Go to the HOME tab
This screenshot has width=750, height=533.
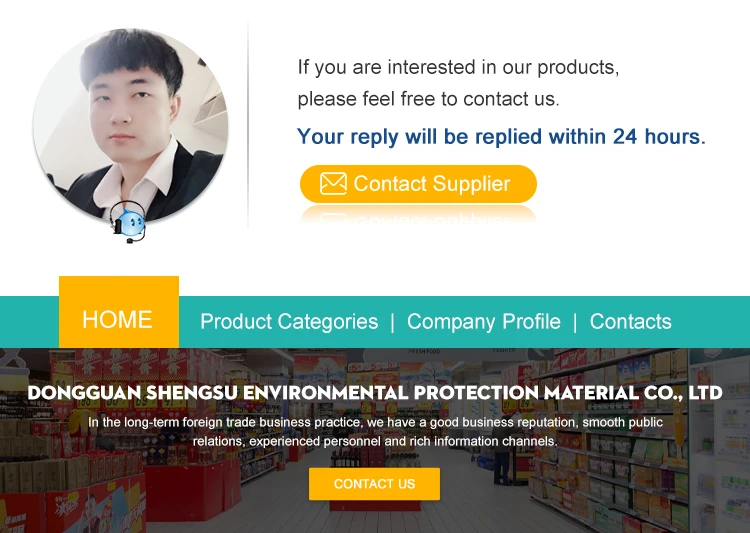click(118, 319)
